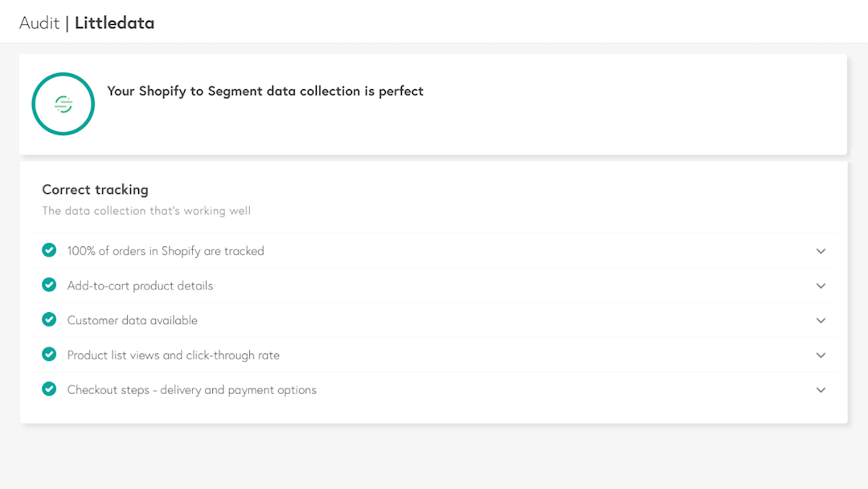Open 'Checkout steps - delivery and payment options'
Image resolution: width=868 pixels, height=489 pixels.
point(191,389)
